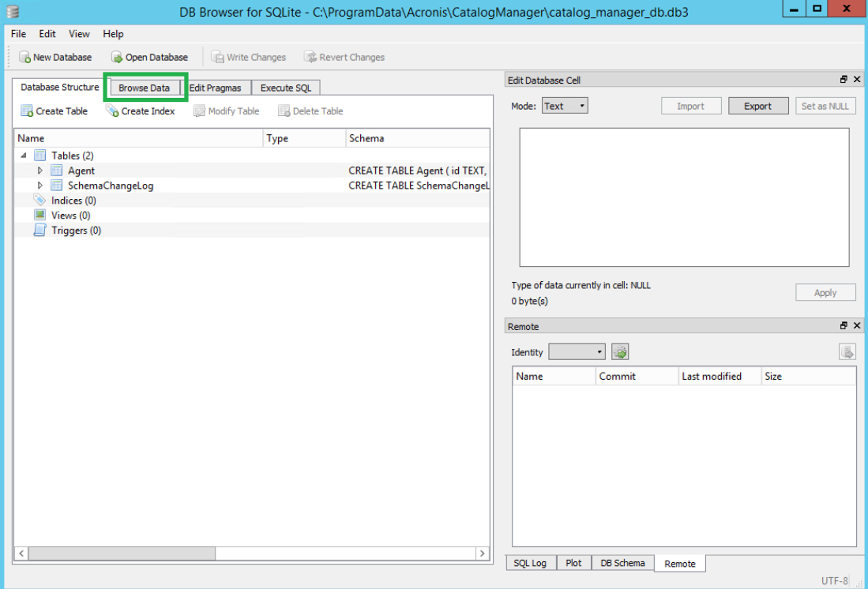This screenshot has height=589, width=868.
Task: Switch to the Browse Data tab
Action: [144, 88]
